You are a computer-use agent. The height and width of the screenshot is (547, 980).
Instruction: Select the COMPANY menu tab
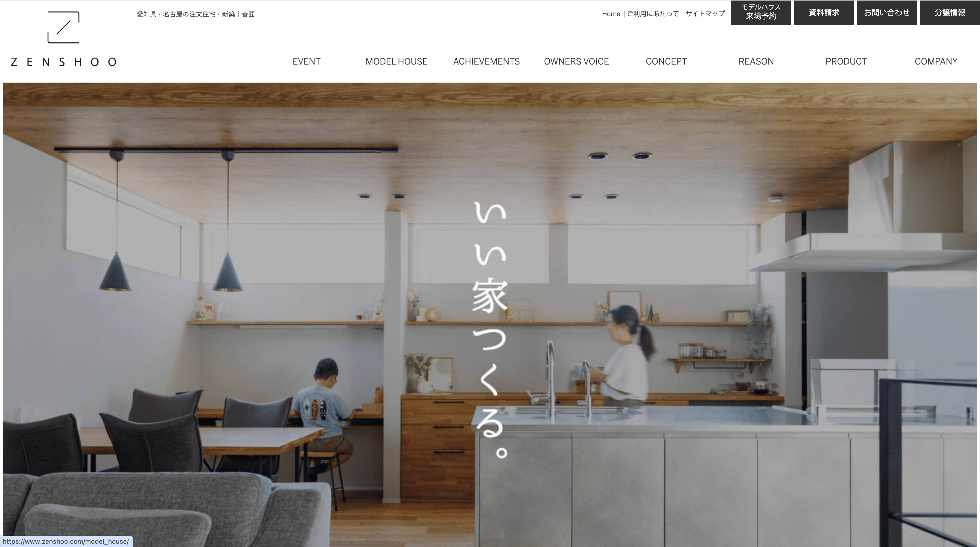pos(936,61)
